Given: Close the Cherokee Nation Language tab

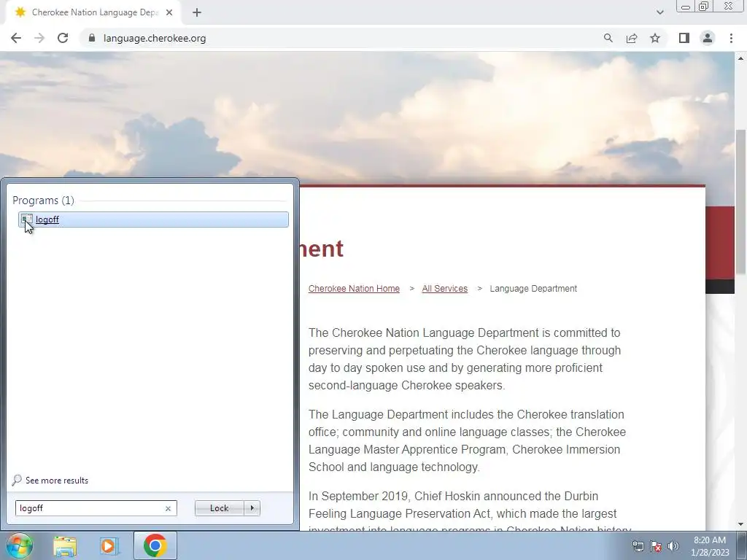Looking at the screenshot, I should [169, 12].
